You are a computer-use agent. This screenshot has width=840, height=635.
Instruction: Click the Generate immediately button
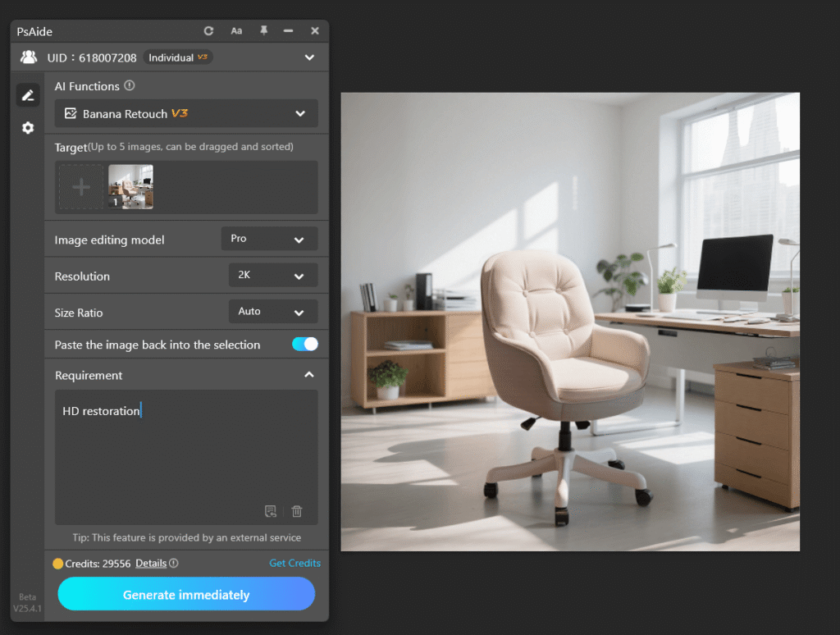pos(186,593)
